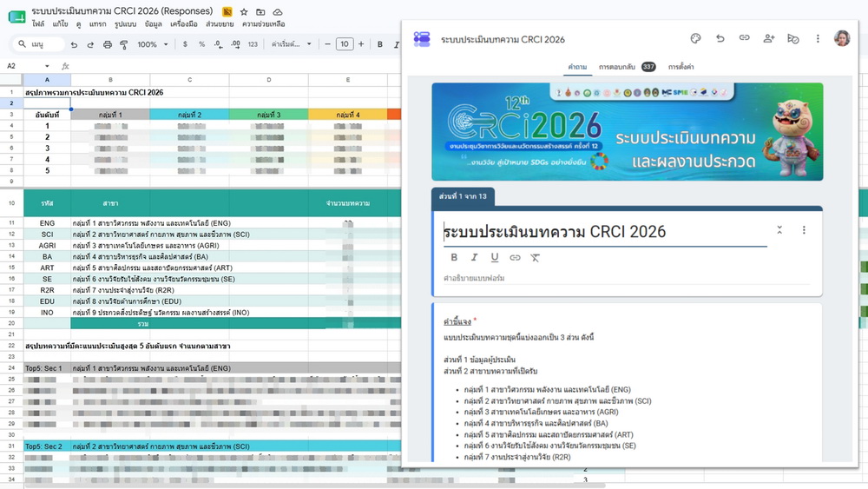
Task: Print the spreadsheet
Action: click(x=108, y=44)
